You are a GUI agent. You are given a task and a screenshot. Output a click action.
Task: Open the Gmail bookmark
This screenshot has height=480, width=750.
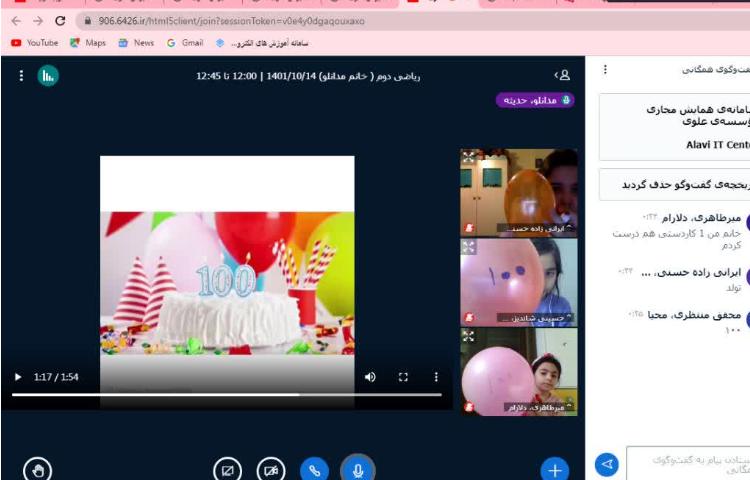(x=185, y=43)
